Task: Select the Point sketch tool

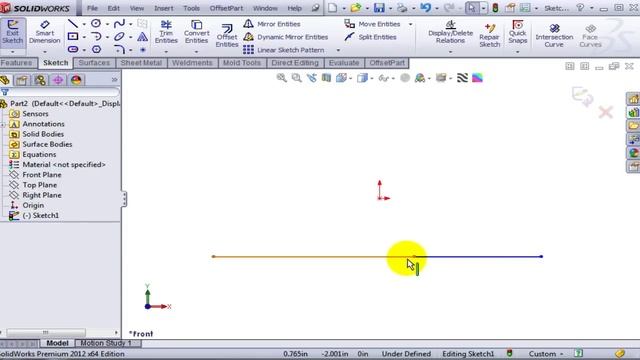Action: (142, 49)
